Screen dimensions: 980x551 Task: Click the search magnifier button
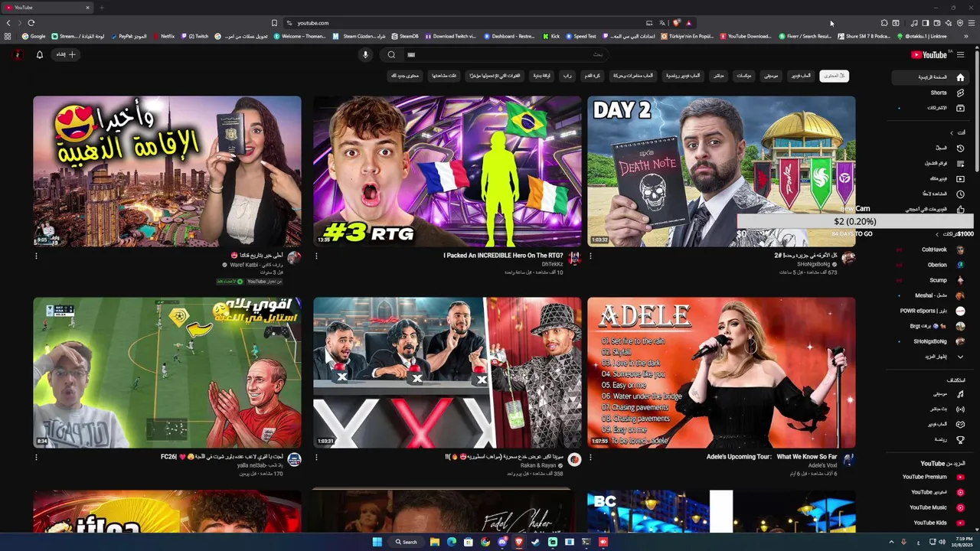coord(391,54)
